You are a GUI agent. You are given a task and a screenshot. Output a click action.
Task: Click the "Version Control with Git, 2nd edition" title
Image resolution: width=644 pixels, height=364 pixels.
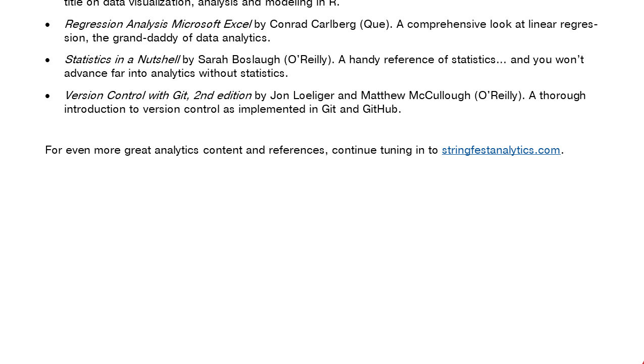(158, 96)
